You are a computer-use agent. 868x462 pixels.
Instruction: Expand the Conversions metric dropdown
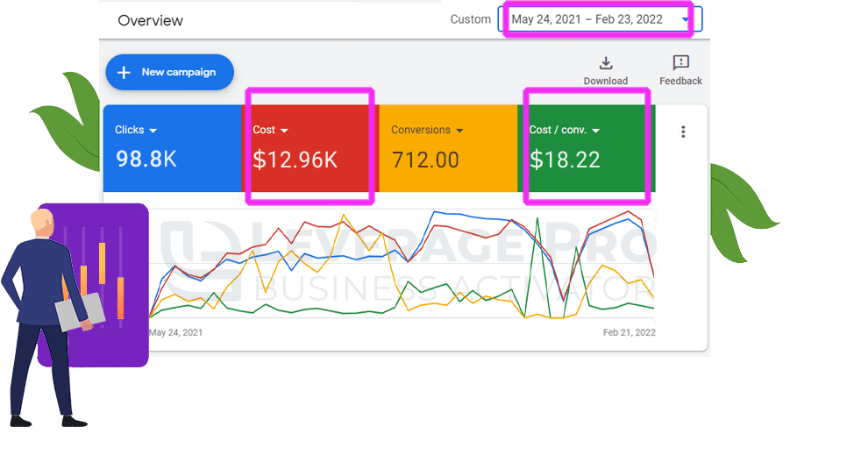click(459, 131)
